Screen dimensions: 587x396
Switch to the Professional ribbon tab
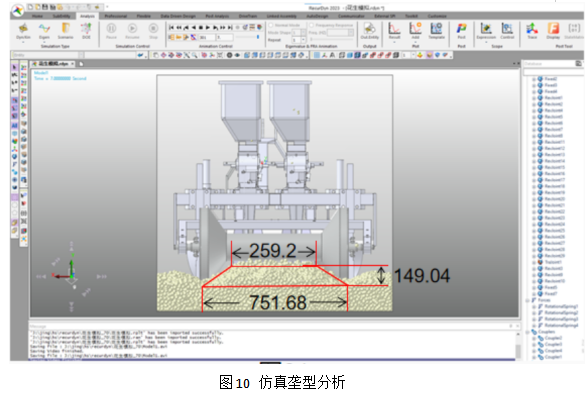(x=116, y=16)
